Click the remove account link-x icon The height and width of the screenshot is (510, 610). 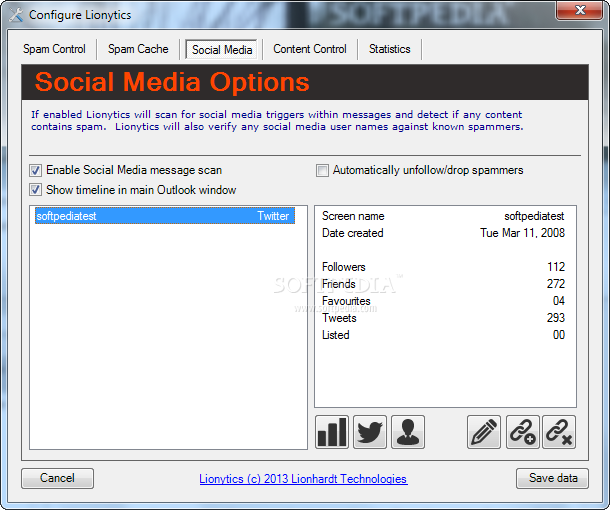click(559, 432)
